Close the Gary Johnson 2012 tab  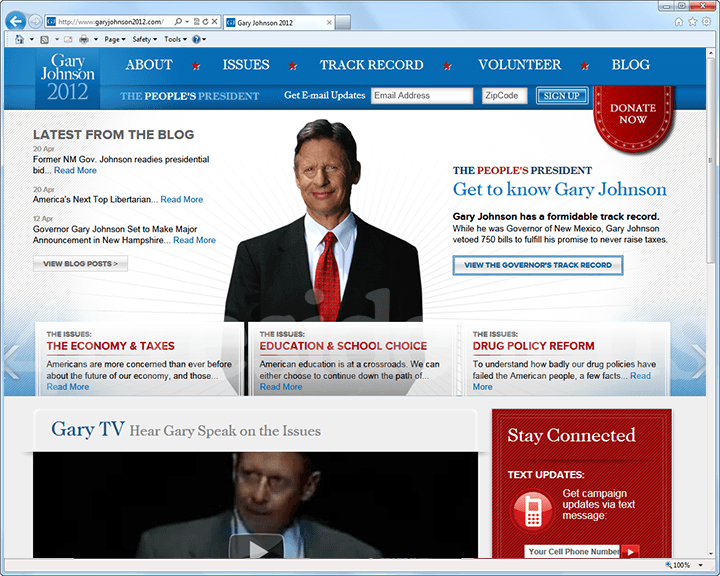(x=329, y=22)
